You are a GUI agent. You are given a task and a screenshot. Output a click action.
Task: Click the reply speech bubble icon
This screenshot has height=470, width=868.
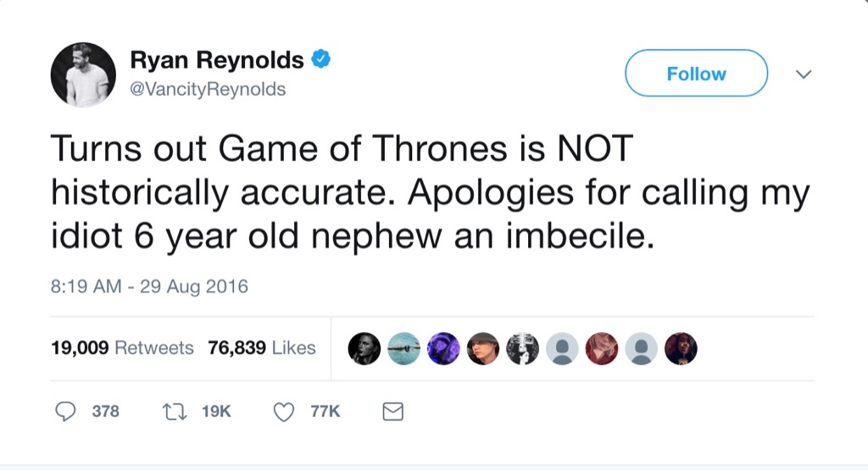point(66,412)
